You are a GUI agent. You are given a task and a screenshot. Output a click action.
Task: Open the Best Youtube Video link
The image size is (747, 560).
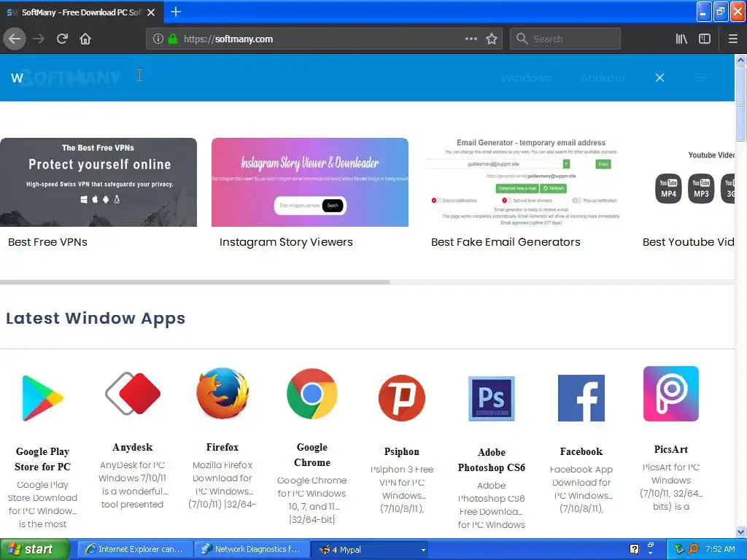point(688,242)
